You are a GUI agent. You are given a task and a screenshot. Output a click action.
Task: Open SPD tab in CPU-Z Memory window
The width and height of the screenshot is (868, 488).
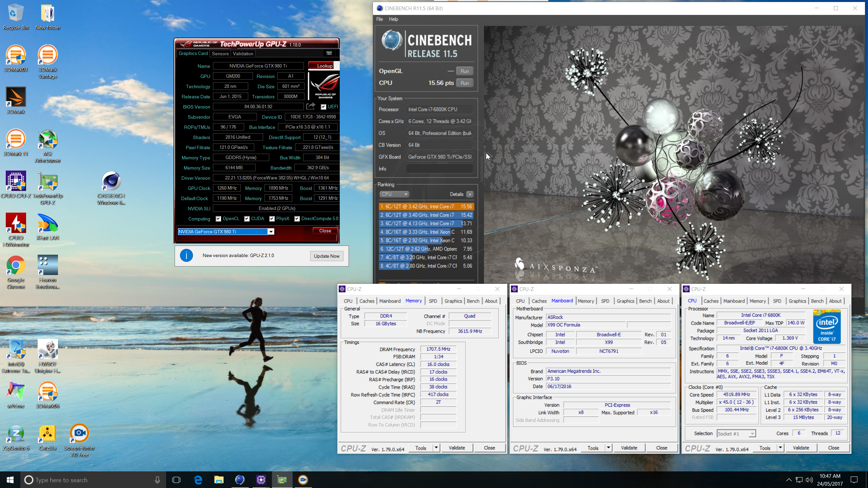433,301
